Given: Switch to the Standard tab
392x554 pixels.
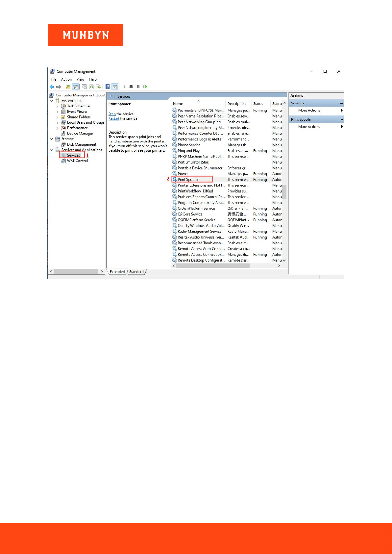Looking at the screenshot, I should (x=136, y=272).
